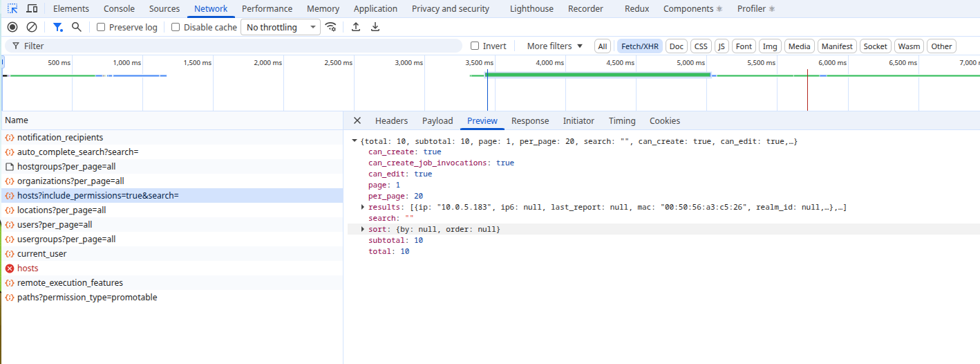Toggle the device toolbar icon
Screen dimensions: 980x364
tap(32, 9)
